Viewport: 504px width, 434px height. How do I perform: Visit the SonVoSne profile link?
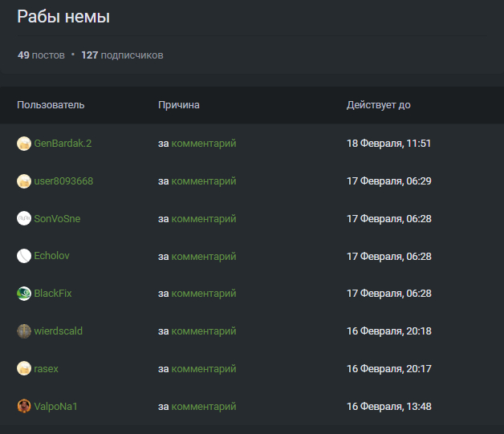pos(57,219)
